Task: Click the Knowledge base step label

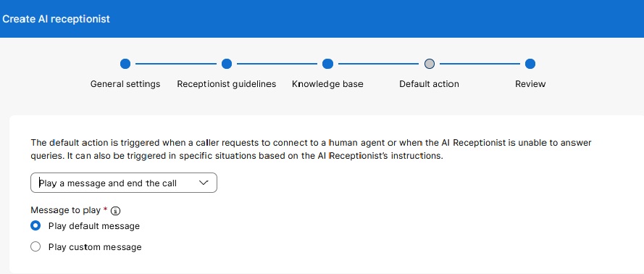Action: [x=327, y=84]
